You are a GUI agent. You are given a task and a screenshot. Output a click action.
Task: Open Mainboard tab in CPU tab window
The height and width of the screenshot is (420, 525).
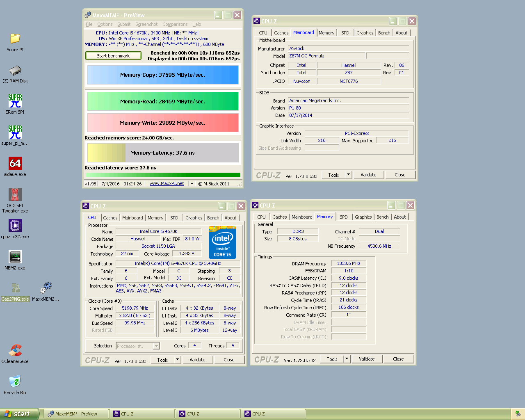click(132, 218)
